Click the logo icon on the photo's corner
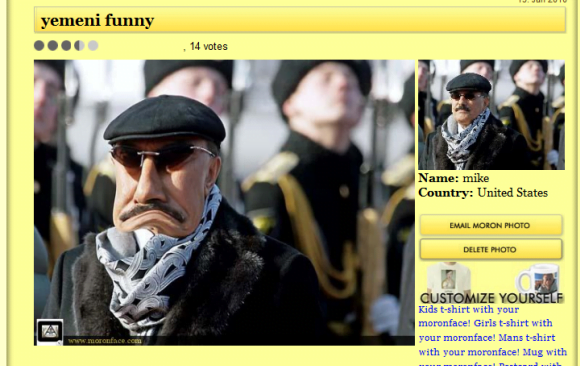580x366 pixels. pos(50,332)
